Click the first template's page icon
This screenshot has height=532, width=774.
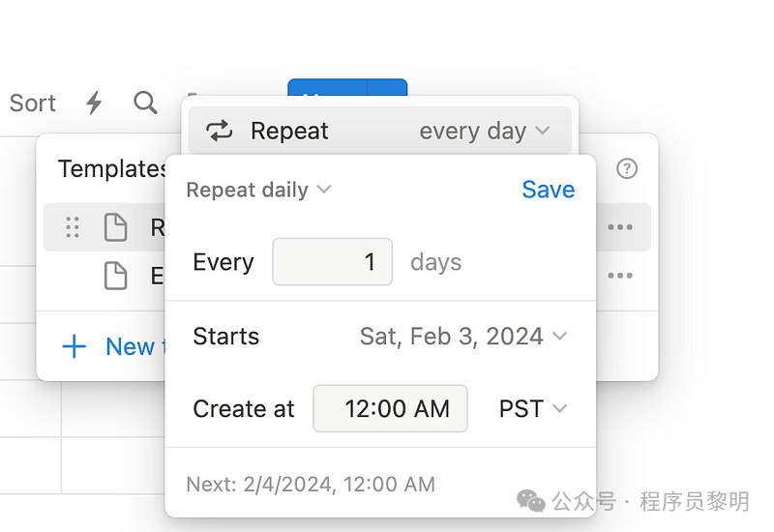[x=115, y=227]
